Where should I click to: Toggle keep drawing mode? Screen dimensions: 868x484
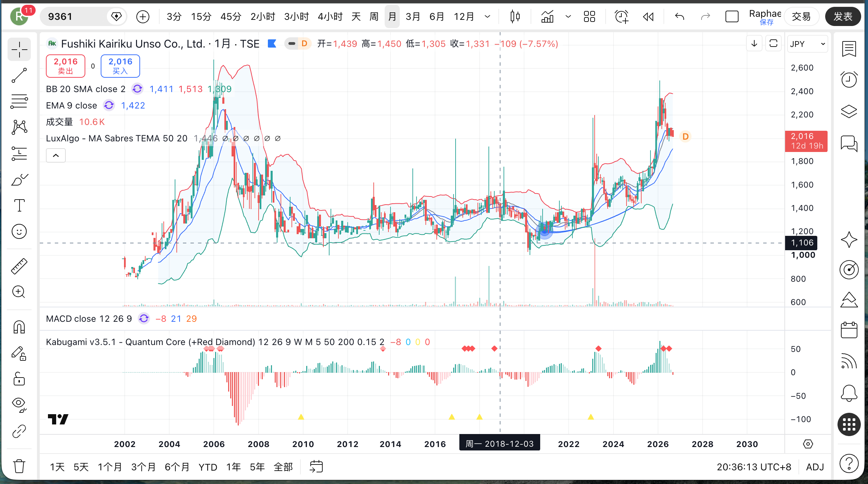tap(19, 353)
